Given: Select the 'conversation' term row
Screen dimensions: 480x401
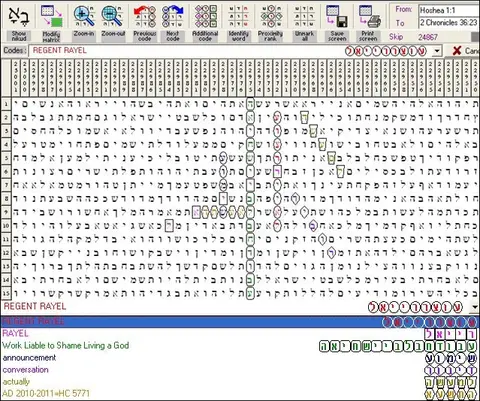Looking at the screenshot, I should pyautogui.click(x=26, y=370).
